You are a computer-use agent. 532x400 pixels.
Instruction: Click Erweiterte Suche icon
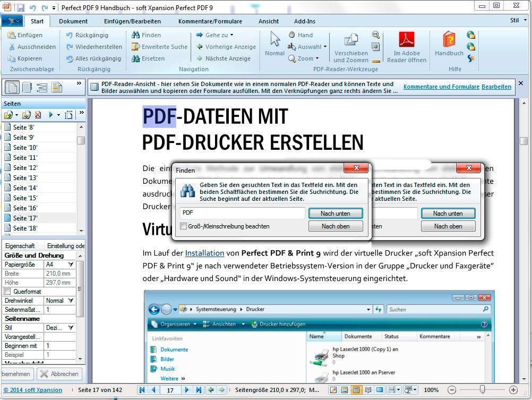[x=136, y=47]
